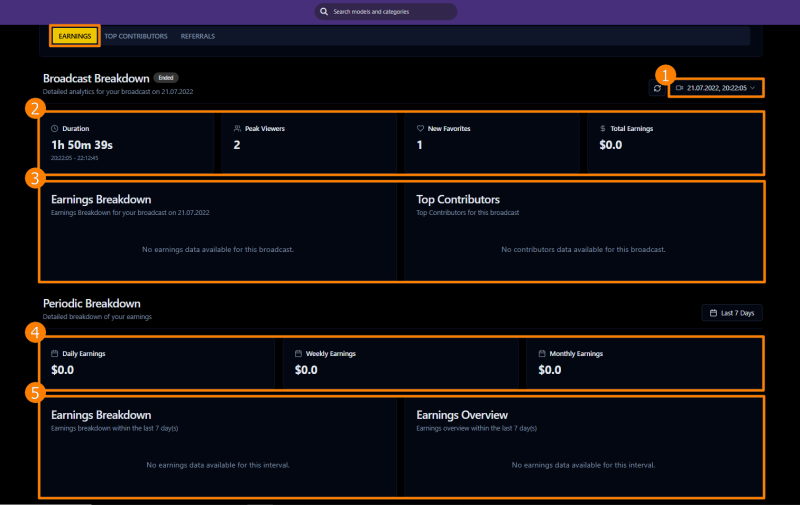Click the calendar icon beside Monthly Earnings

pos(542,354)
